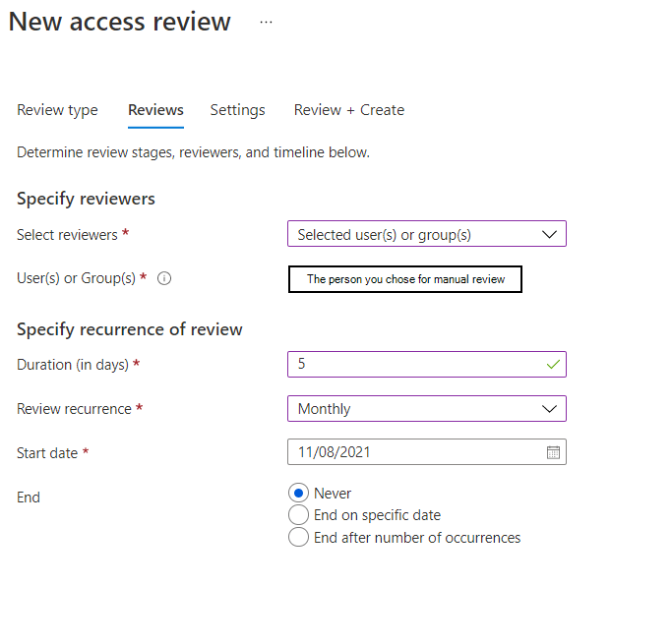The height and width of the screenshot is (644, 672).
Task: Click the Specify recurrence of review heading
Action: tap(130, 329)
